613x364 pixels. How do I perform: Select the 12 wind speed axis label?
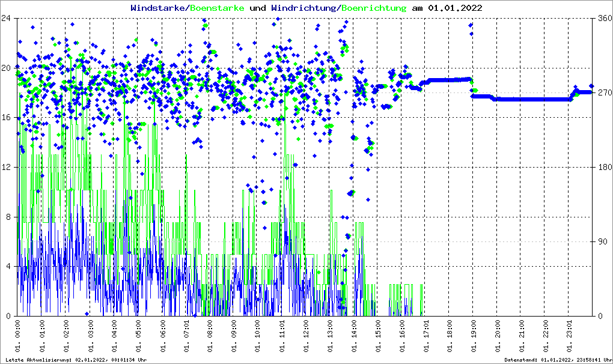point(8,167)
